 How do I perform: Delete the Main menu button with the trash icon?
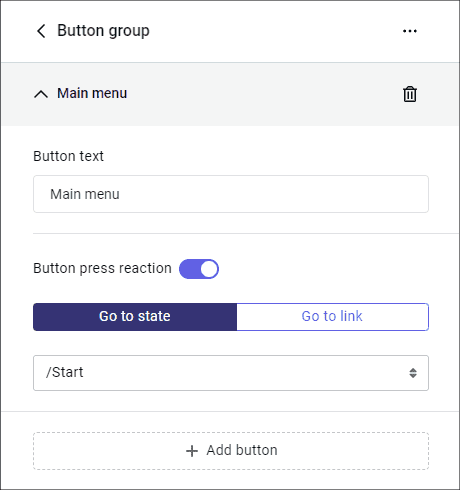(410, 94)
